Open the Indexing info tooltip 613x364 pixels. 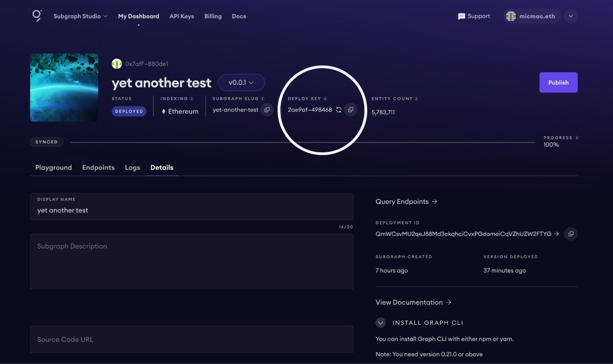pyautogui.click(x=191, y=98)
